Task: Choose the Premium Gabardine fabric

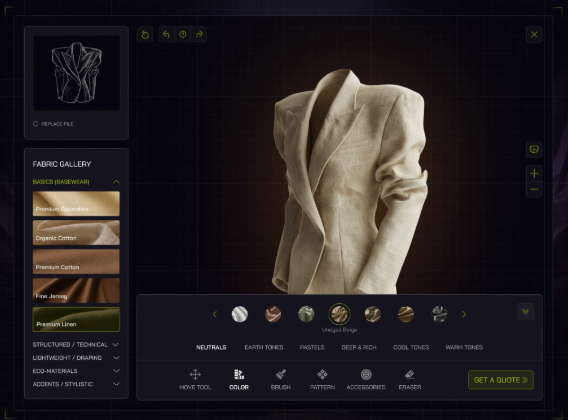Action: click(76, 204)
